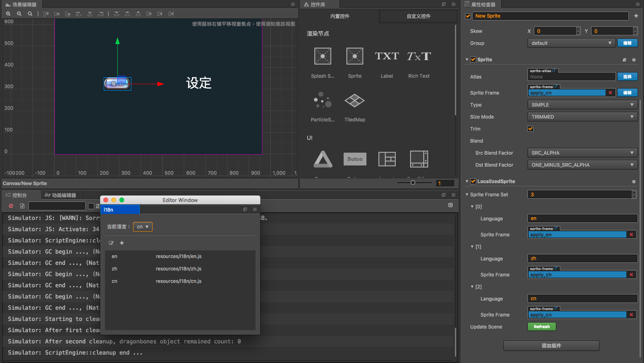The width and height of the screenshot is (644, 363).
Task: Expand the Src Blend Factor dropdown
Action: pyautogui.click(x=582, y=153)
